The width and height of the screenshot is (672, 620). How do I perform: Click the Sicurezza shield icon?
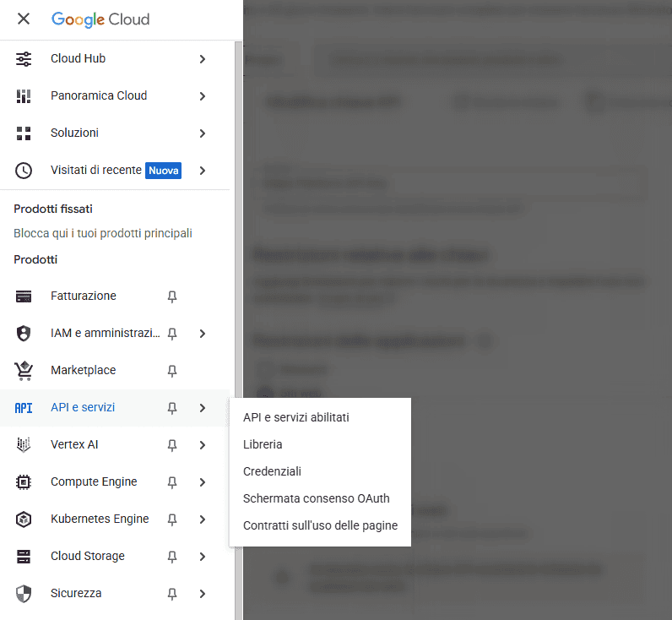(x=24, y=594)
